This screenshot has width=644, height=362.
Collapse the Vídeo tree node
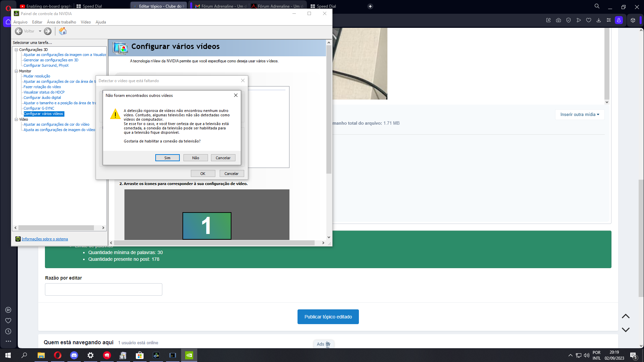(x=16, y=119)
